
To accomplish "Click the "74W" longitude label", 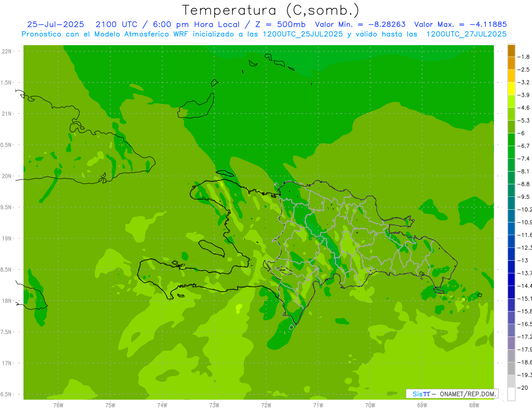I will click(162, 405).
